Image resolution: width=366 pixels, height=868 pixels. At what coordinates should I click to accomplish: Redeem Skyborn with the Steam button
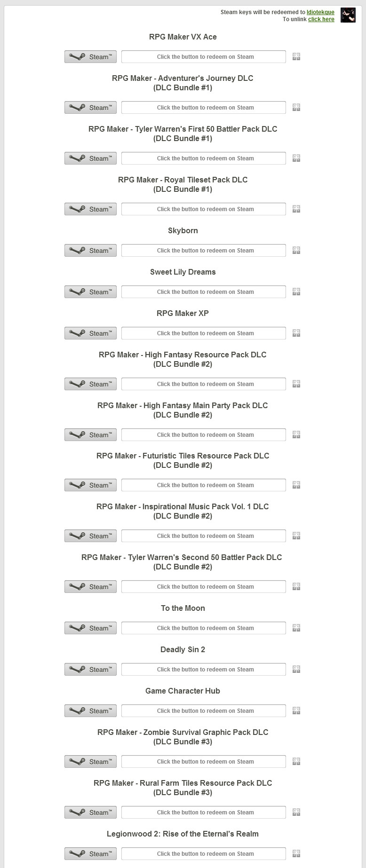click(x=90, y=250)
